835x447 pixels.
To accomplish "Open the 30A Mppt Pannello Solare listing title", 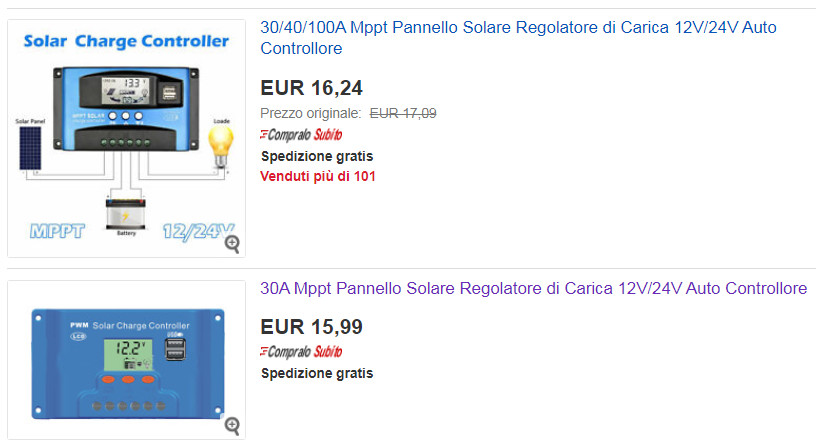I will [x=533, y=289].
